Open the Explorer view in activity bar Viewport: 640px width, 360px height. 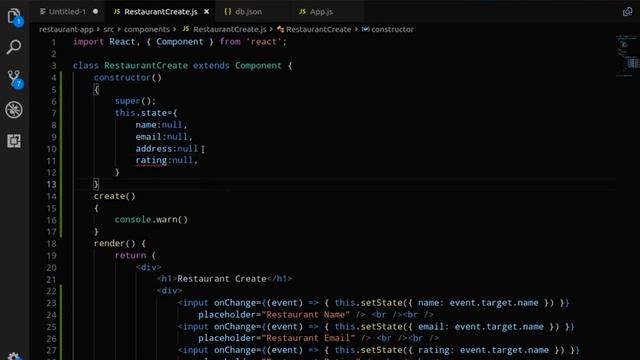click(14, 17)
